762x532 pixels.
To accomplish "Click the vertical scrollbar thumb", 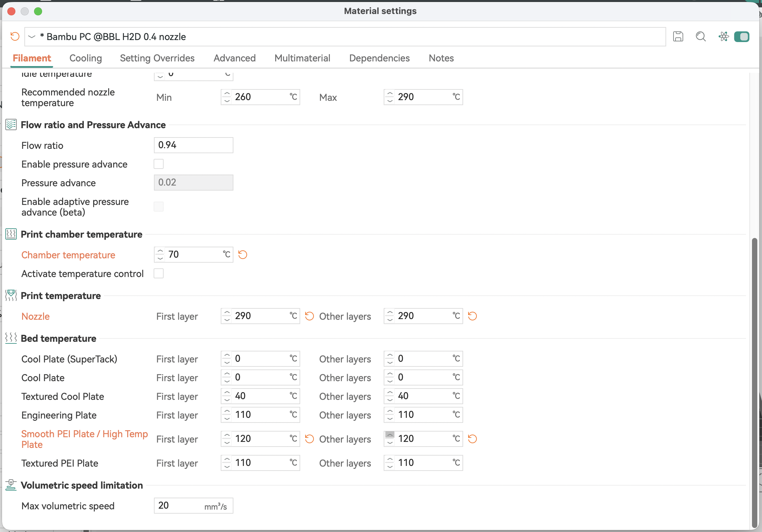I will [755, 383].
